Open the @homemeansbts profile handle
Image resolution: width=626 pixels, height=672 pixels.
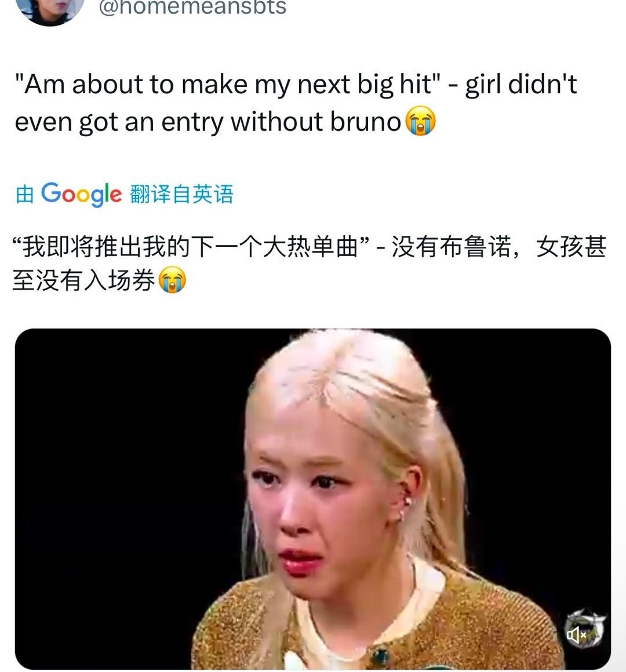point(192,8)
